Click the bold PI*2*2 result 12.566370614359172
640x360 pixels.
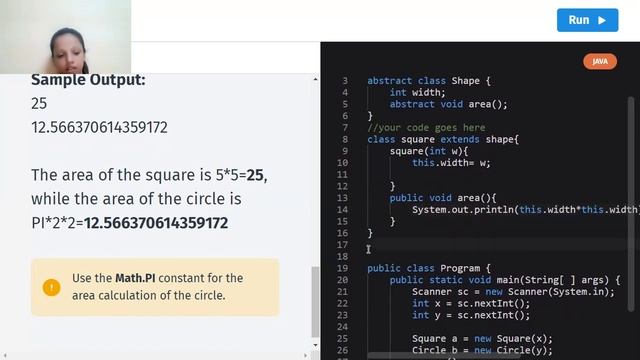pos(156,223)
